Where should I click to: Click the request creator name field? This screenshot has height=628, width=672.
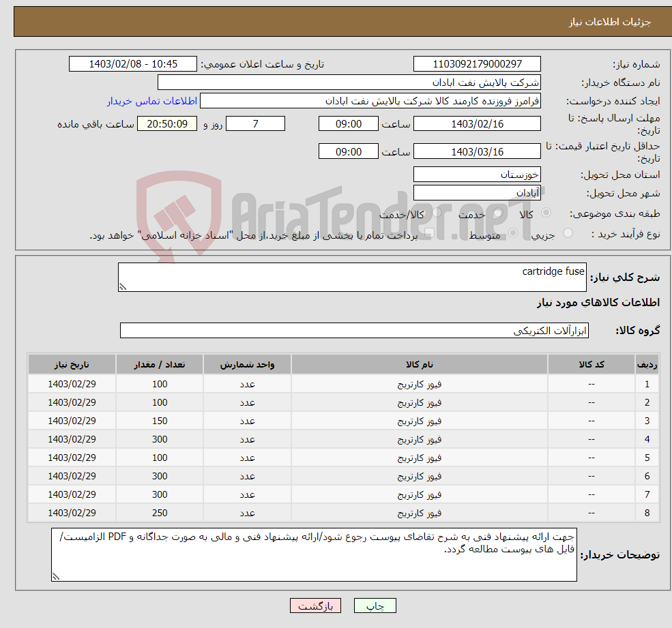pos(370,101)
